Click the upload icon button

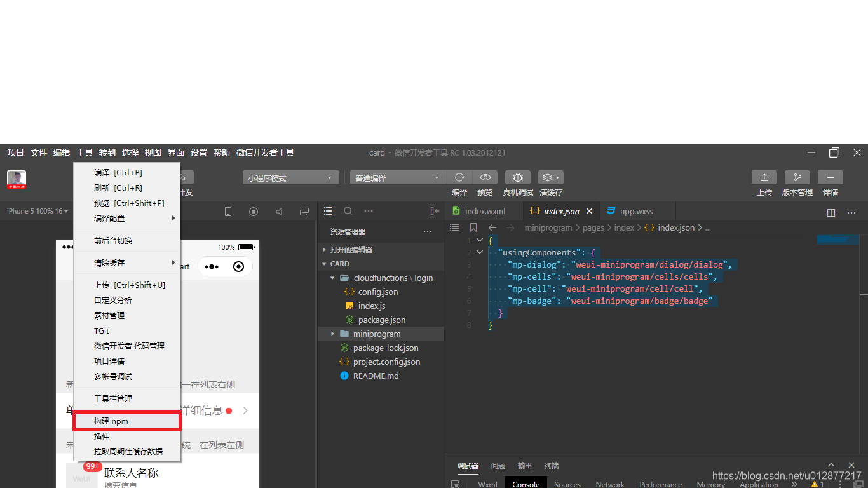tap(764, 178)
